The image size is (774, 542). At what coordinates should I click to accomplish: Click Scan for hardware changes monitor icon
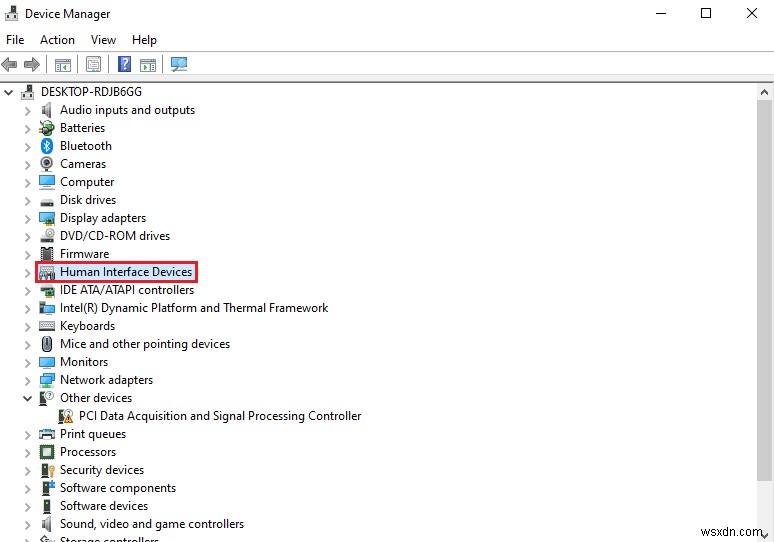coord(179,64)
